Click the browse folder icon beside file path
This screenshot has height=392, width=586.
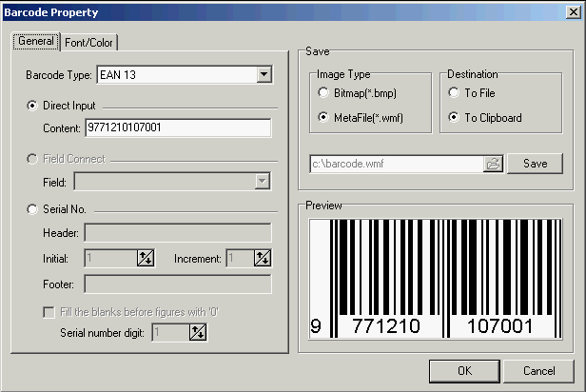(494, 164)
